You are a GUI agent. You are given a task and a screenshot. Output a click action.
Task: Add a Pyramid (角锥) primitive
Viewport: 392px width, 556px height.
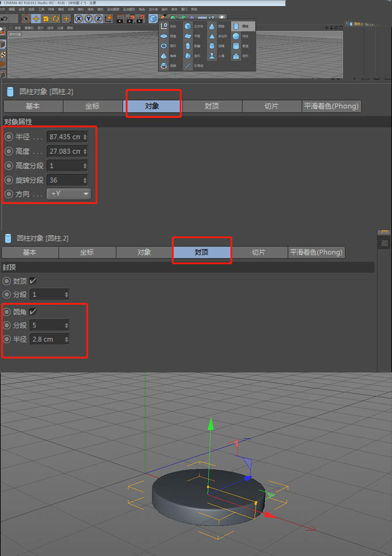coord(164,56)
